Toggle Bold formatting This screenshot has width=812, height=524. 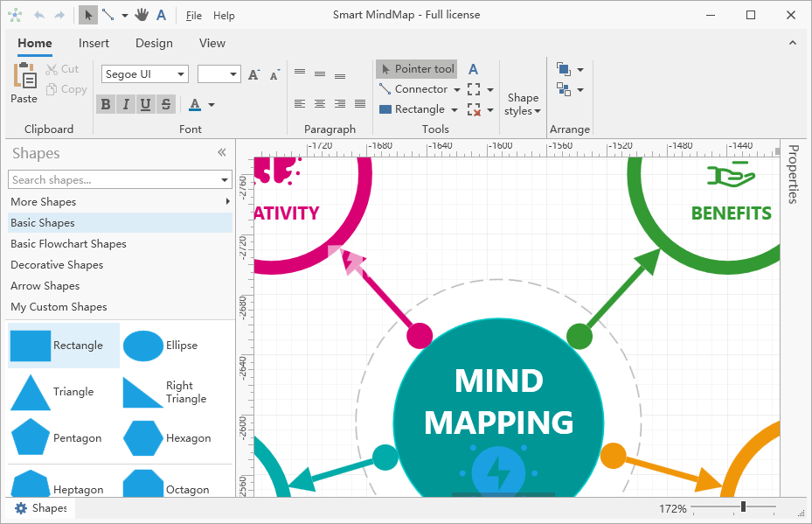106,104
